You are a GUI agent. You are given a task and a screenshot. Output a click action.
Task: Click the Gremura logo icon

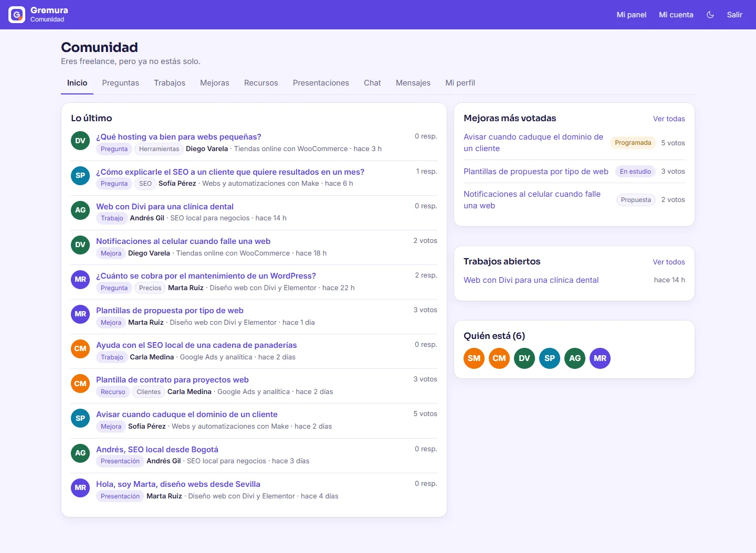[x=17, y=15]
